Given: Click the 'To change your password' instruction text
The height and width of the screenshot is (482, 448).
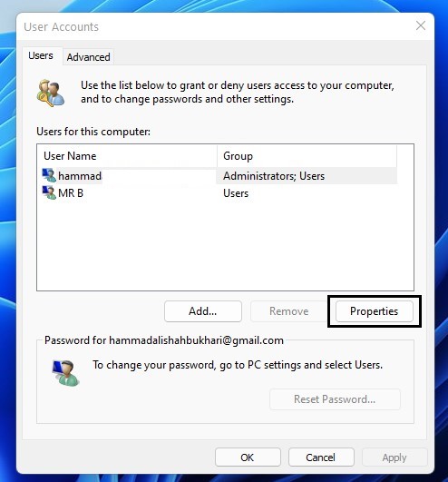Looking at the screenshot, I should (238, 365).
